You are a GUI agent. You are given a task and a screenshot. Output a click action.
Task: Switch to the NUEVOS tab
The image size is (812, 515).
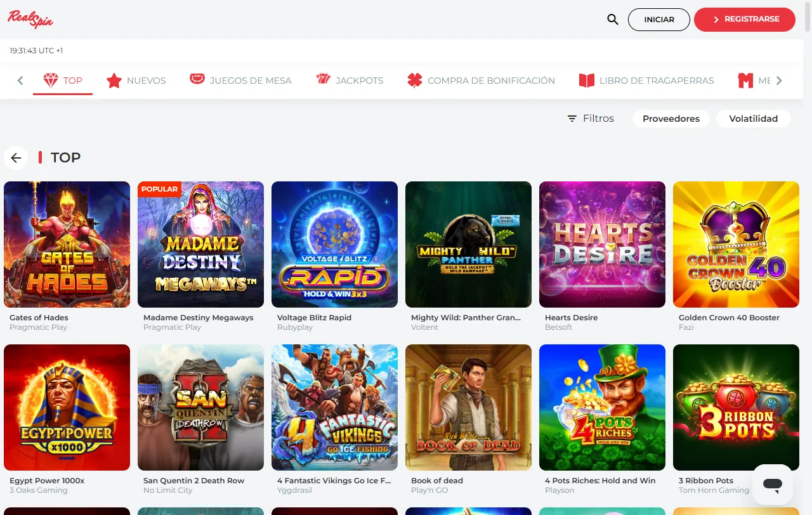coord(136,81)
